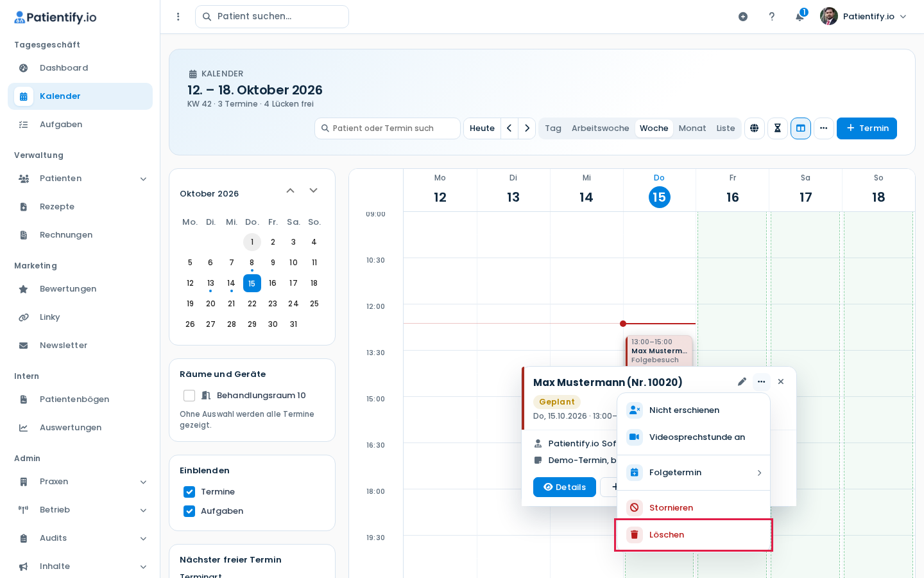Screen dimensions: 924x578
Task: Select Videosprechstunde an menu entry
Action: (694, 437)
